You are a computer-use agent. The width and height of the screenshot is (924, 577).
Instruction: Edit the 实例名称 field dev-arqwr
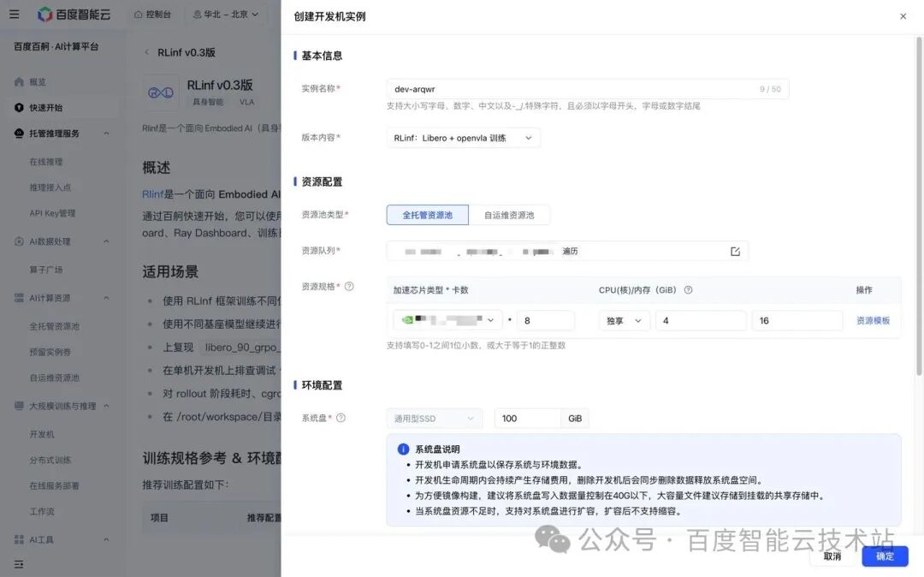[588, 89]
